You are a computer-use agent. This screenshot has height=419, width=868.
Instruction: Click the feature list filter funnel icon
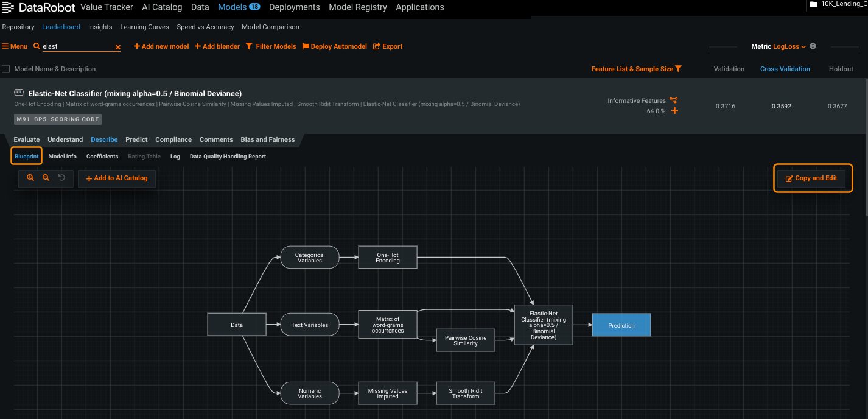(x=678, y=69)
